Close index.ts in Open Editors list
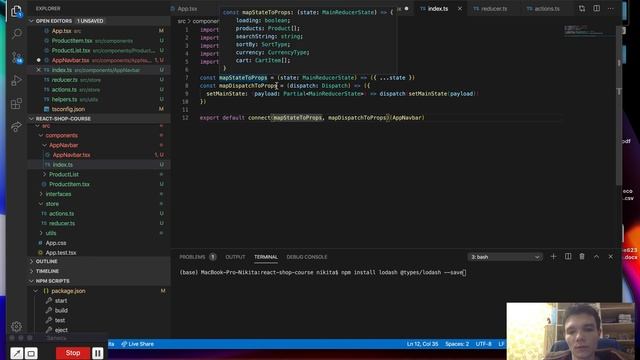Screen dimensions: 640x360 click(39, 70)
